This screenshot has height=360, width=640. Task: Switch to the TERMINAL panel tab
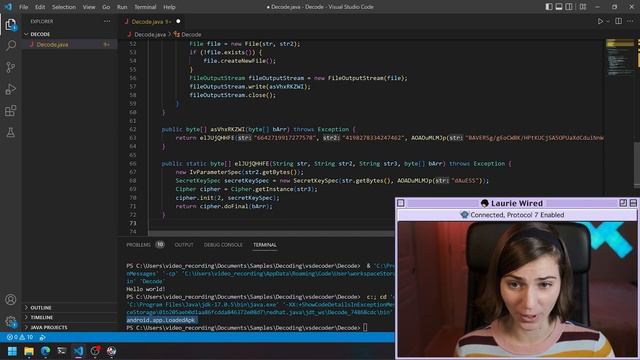click(265, 245)
